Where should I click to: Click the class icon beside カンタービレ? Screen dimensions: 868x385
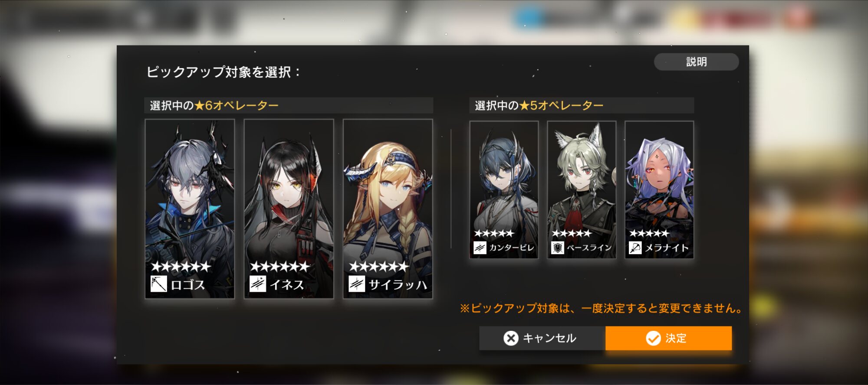click(x=480, y=248)
